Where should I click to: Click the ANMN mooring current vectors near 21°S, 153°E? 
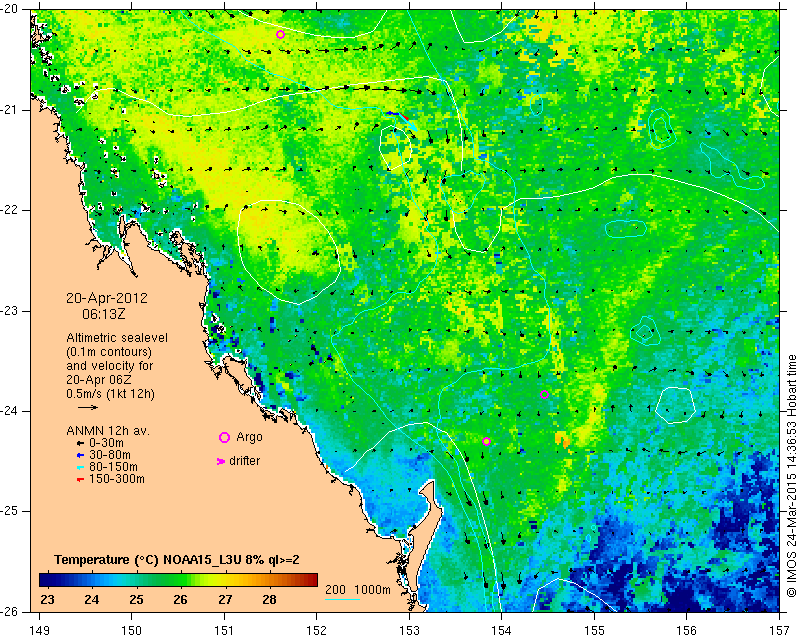point(403,119)
